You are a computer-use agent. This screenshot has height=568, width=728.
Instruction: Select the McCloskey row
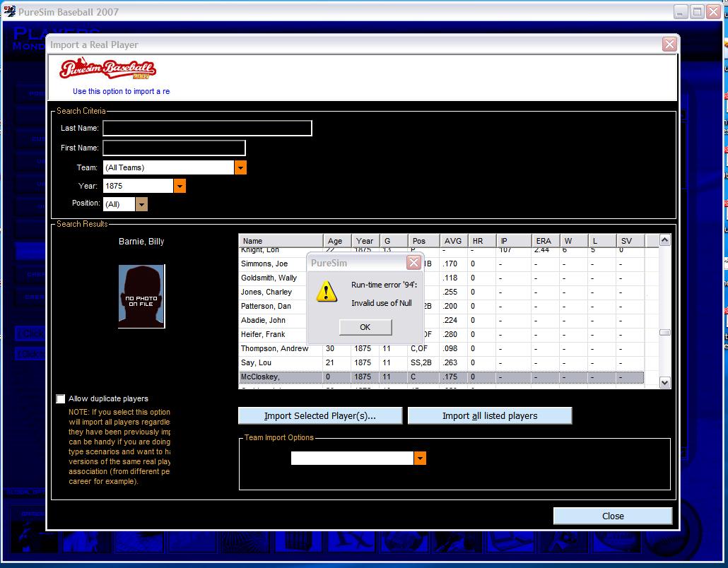tap(441, 377)
